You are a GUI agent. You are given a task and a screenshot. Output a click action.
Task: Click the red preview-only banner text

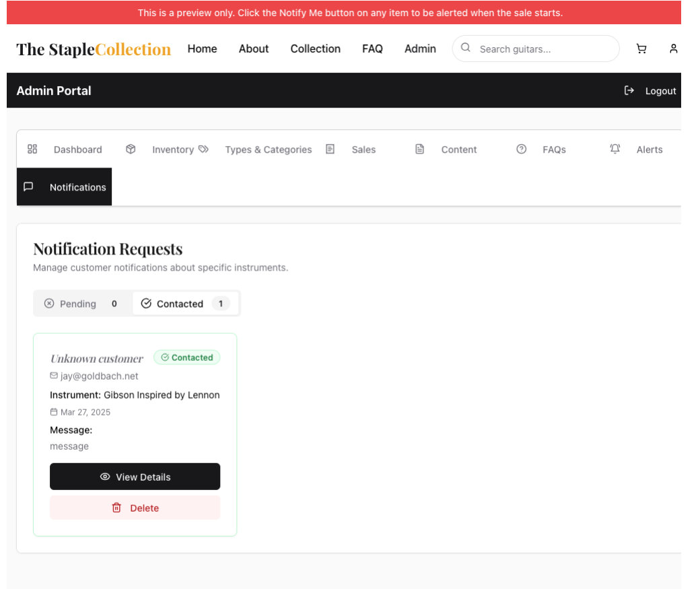point(350,13)
